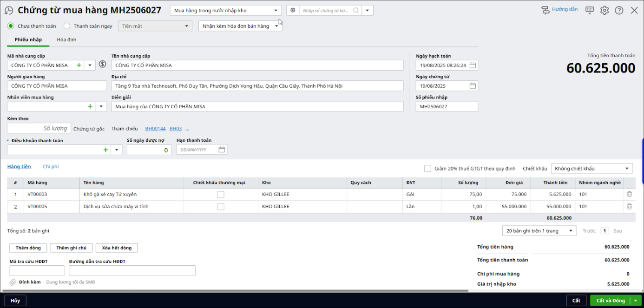Image resolution: width=644 pixels, height=308 pixels.
Task: Open keyboard shortcuts icon
Action: pyautogui.click(x=590, y=10)
